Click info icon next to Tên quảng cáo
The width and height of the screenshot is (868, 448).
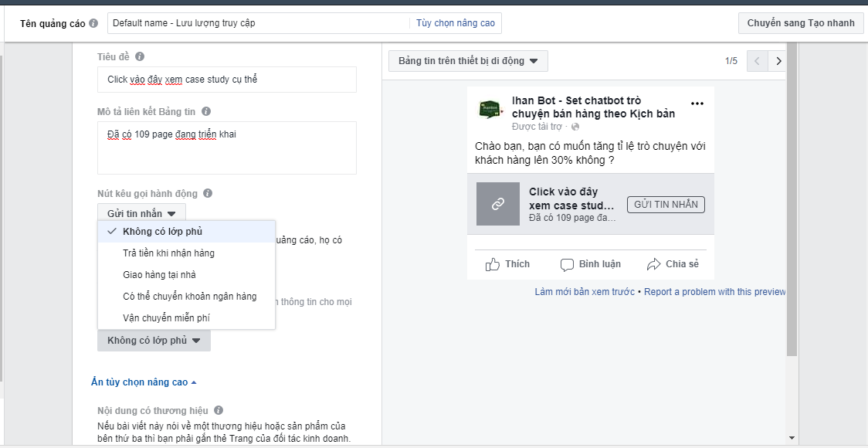(x=93, y=23)
